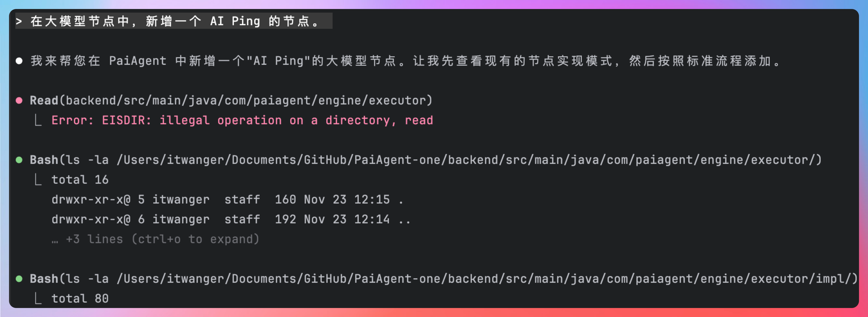Click the branch connector before total 80
868x317 pixels.
38,299
